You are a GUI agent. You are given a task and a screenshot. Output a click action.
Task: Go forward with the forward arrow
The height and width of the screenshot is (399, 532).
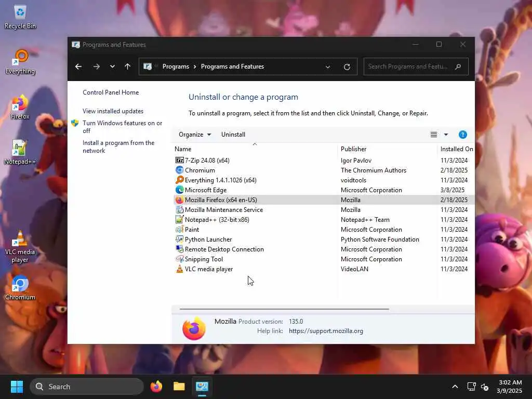coord(97,66)
